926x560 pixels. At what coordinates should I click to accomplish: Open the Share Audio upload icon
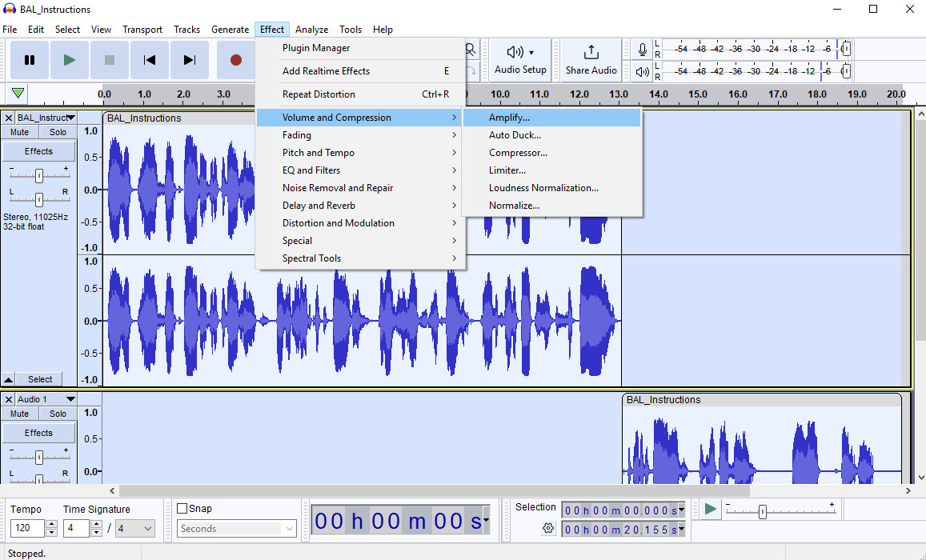tap(591, 53)
